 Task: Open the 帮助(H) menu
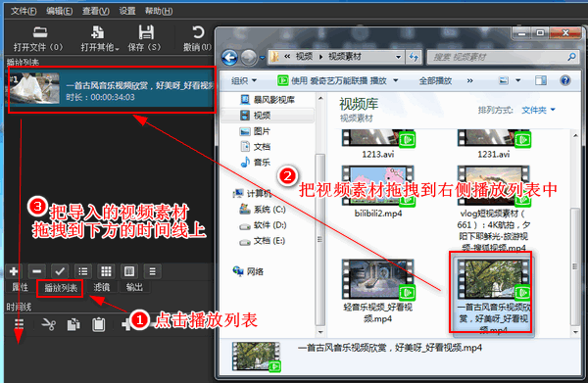point(159,11)
